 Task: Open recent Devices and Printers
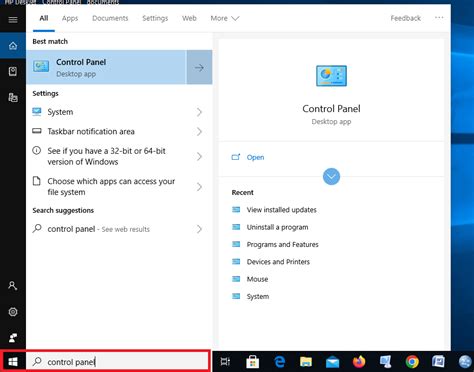coord(278,262)
